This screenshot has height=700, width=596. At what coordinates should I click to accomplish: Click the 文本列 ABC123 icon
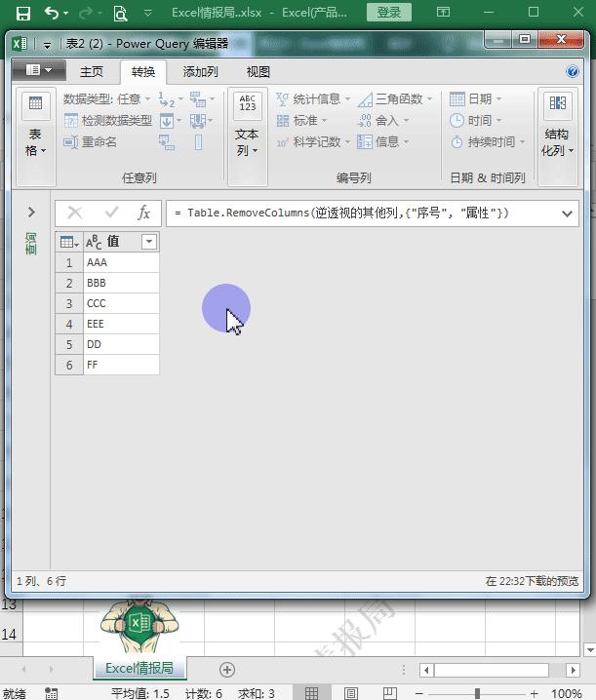click(247, 103)
